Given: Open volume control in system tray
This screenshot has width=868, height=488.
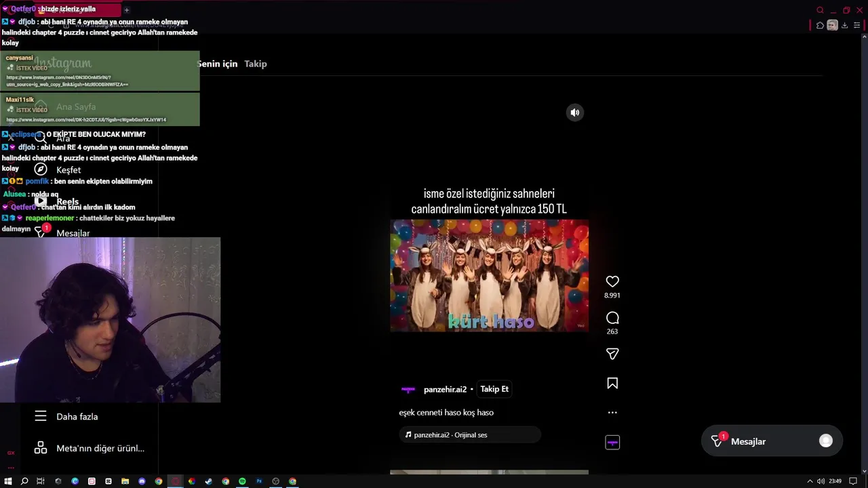Looking at the screenshot, I should point(821,481).
